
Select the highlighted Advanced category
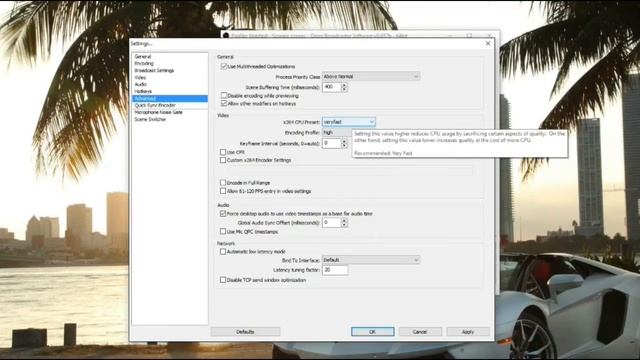click(x=170, y=98)
